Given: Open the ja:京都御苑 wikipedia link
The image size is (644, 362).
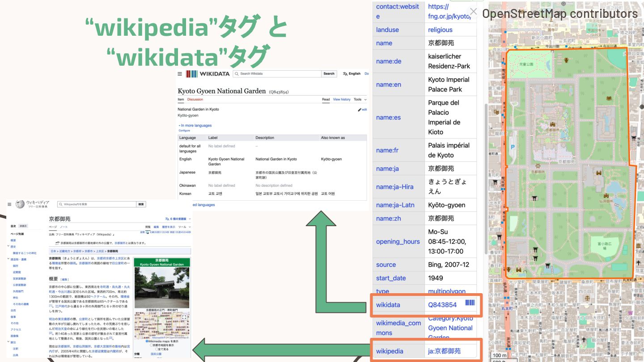Looking at the screenshot, I should coord(444,351).
